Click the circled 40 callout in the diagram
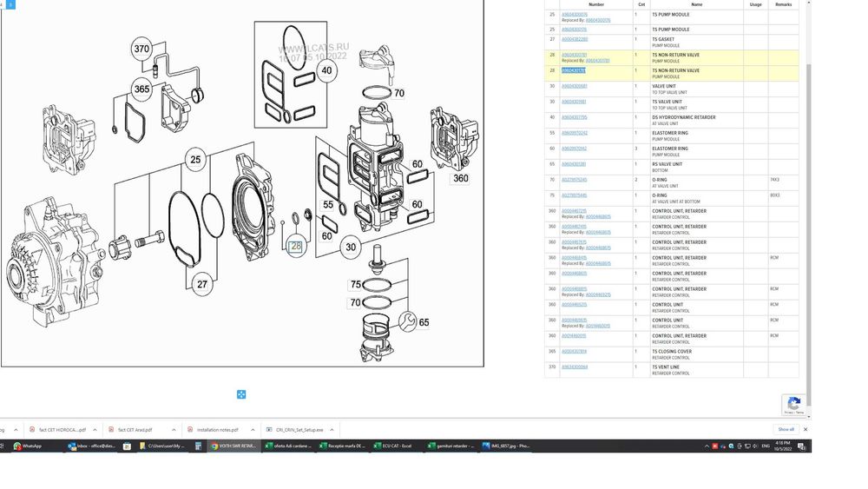Screen dimensions: 868x489 [326, 71]
